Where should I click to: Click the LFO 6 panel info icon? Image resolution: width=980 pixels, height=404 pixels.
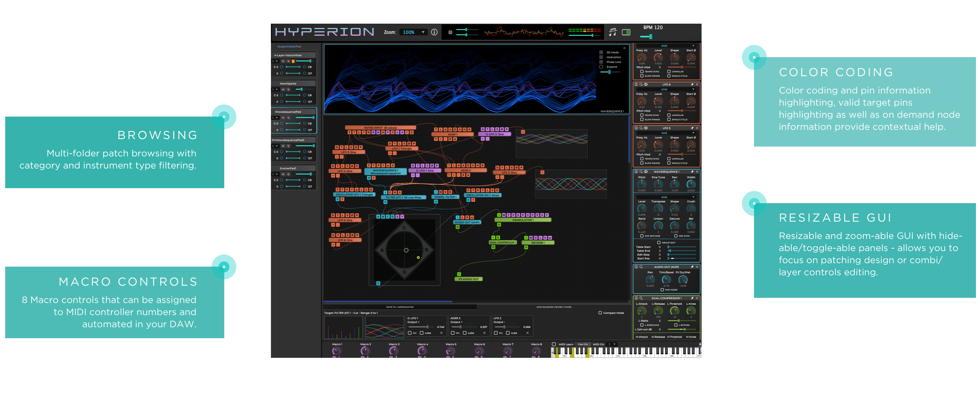click(x=636, y=85)
